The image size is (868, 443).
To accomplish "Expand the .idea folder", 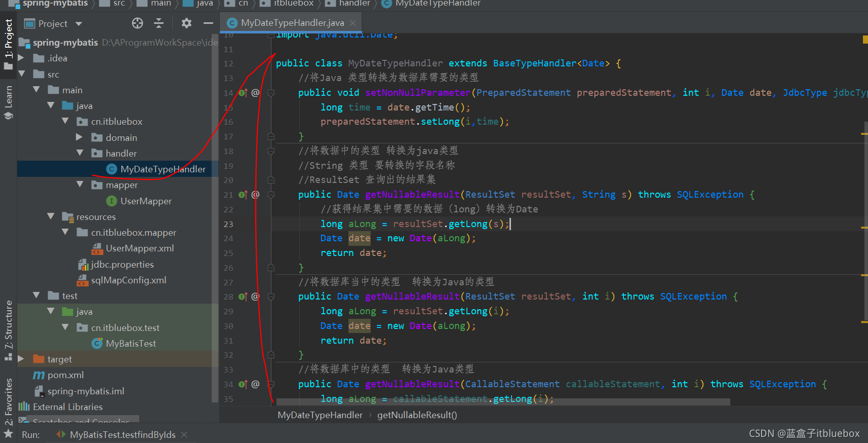I will pyautogui.click(x=21, y=58).
